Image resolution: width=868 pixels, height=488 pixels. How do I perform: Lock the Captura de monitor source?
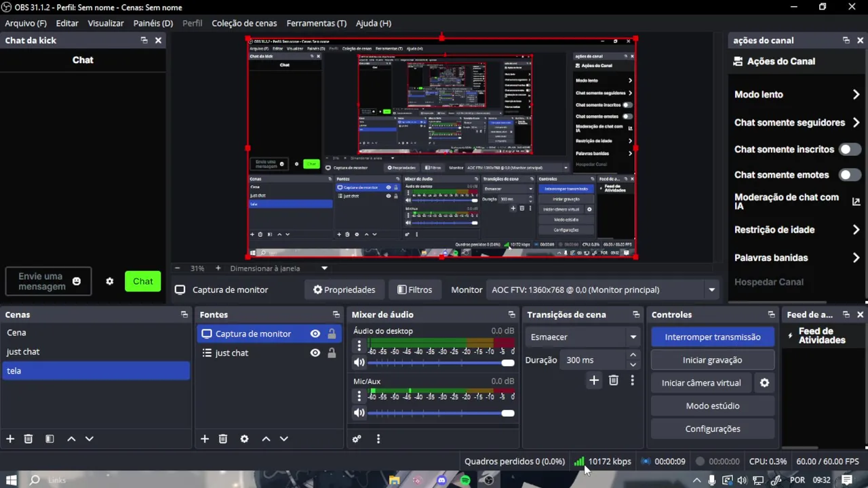click(x=332, y=333)
